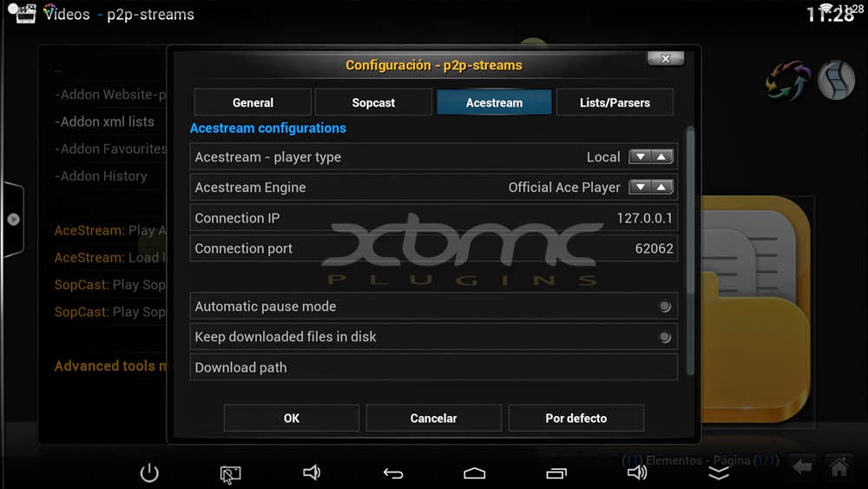
Task: Hide navigation bar with double chevron
Action: (719, 473)
